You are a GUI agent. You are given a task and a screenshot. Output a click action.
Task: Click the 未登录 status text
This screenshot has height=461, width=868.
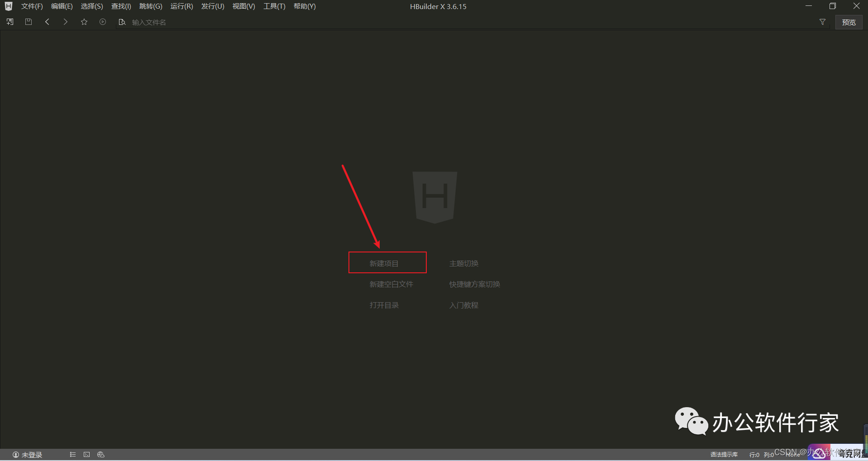(x=32, y=455)
